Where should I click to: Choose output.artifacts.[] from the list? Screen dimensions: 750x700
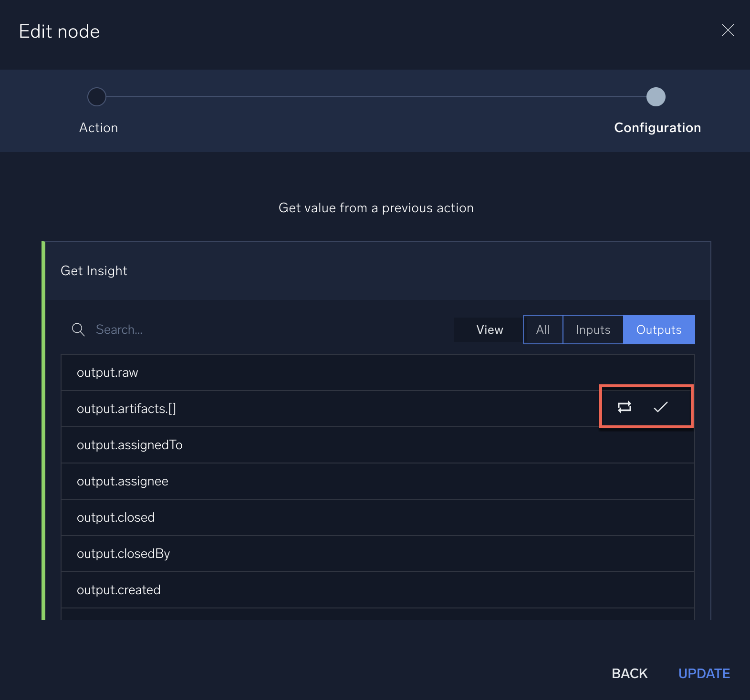(x=126, y=409)
